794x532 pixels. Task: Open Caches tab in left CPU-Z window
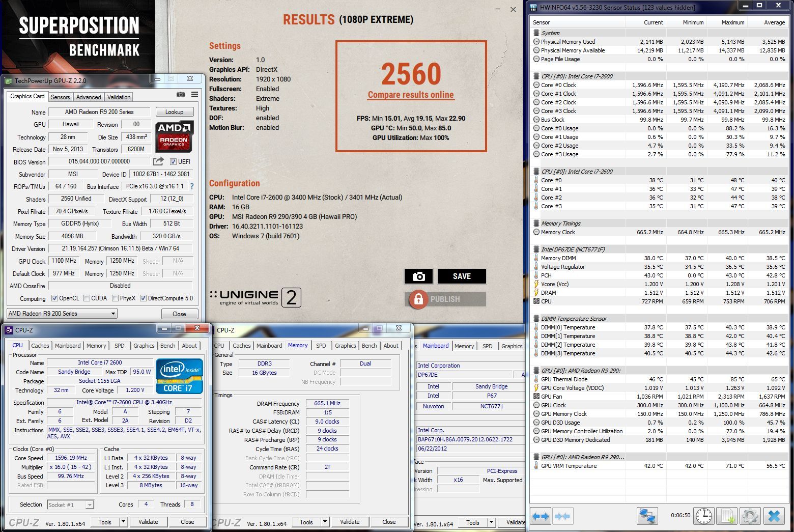(40, 346)
